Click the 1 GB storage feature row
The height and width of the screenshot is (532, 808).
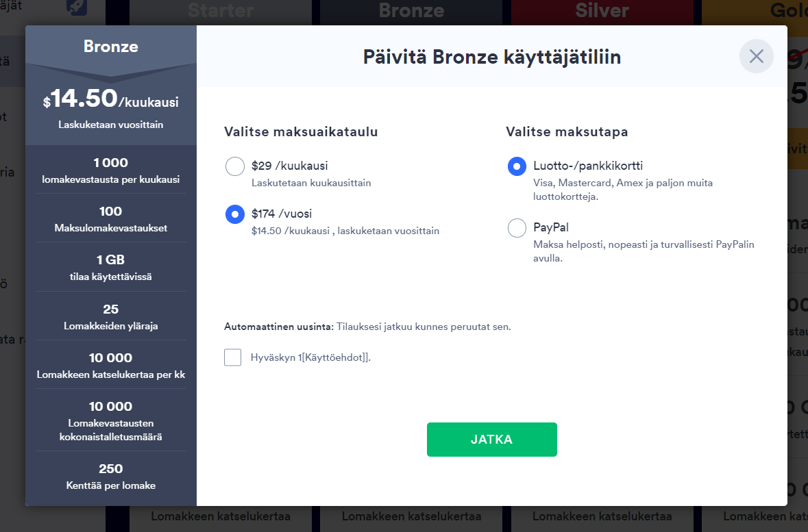111,268
